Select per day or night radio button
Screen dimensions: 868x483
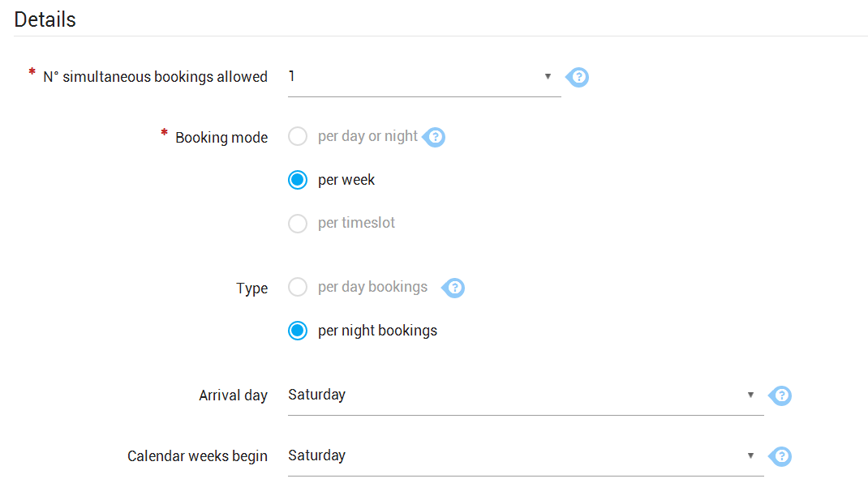click(298, 136)
